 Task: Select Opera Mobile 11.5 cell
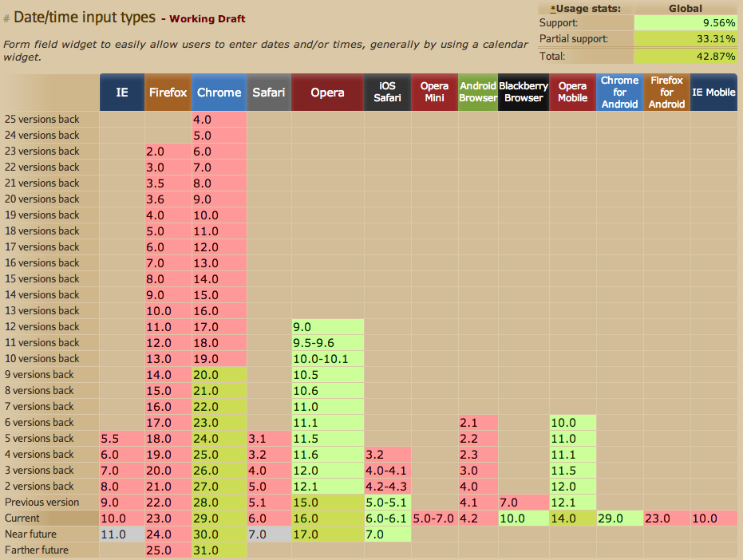click(572, 471)
